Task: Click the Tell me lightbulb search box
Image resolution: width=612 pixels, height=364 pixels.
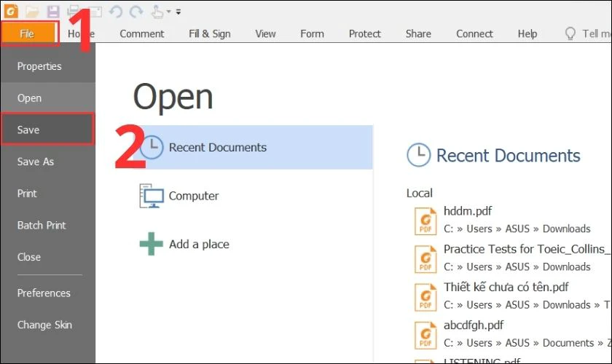Action: pos(587,33)
